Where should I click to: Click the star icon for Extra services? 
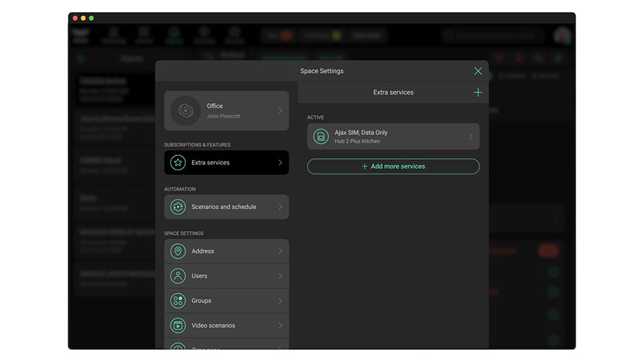coord(178,162)
